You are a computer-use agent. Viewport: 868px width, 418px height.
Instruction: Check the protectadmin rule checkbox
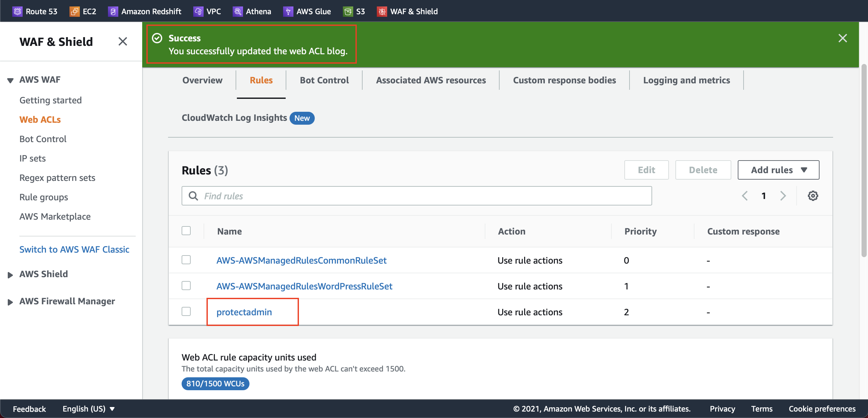(x=186, y=311)
